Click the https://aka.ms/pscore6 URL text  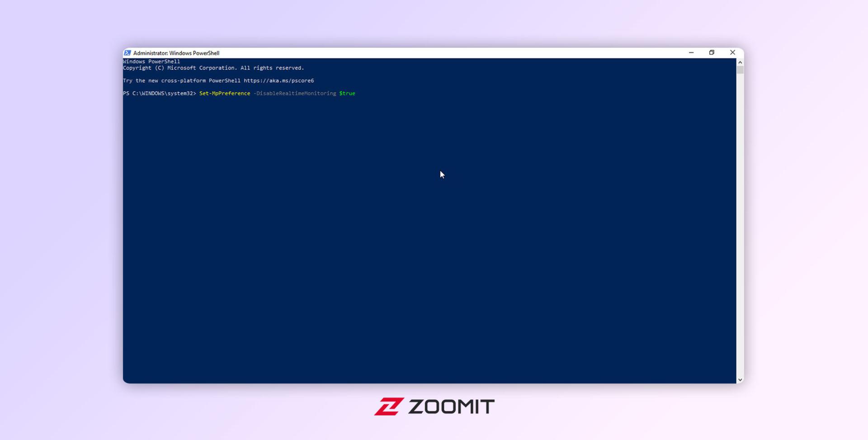[x=279, y=80]
